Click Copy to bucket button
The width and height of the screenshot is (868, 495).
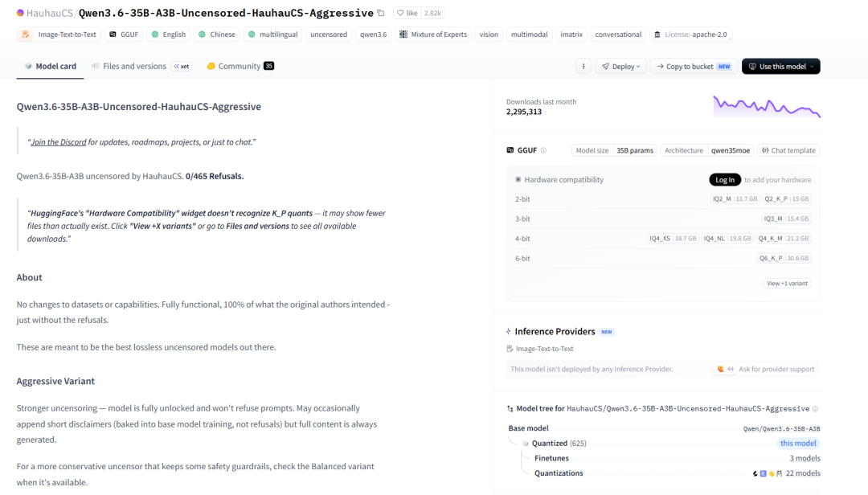pyautogui.click(x=694, y=67)
